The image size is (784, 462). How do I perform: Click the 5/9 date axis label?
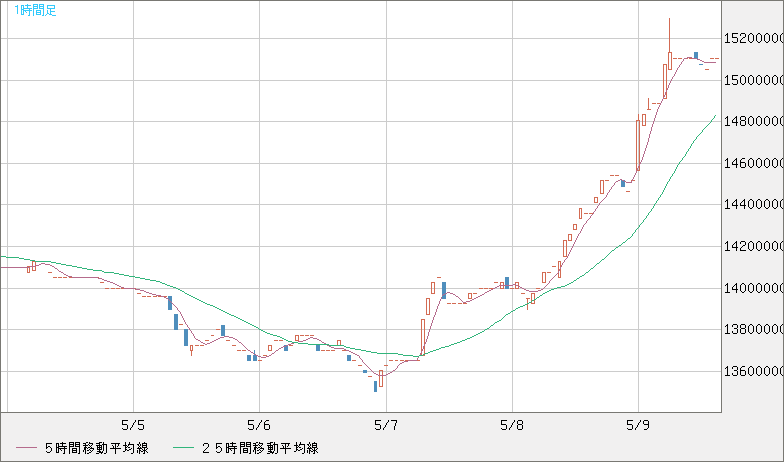(x=638, y=426)
